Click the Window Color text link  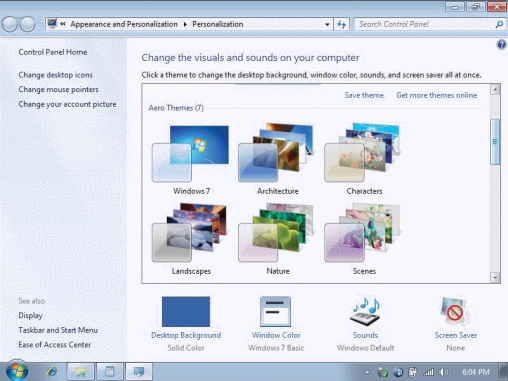click(x=276, y=335)
